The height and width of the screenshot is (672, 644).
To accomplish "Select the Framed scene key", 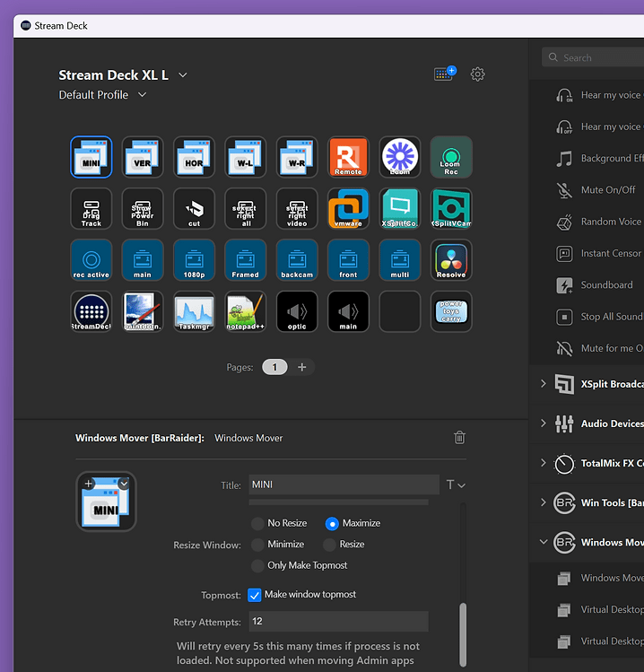I will tap(246, 259).
